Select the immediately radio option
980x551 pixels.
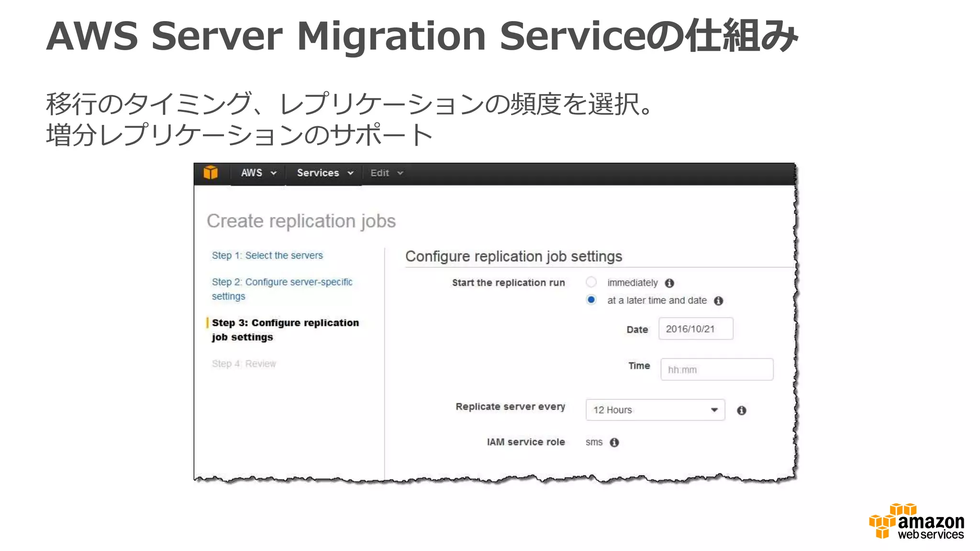591,282
